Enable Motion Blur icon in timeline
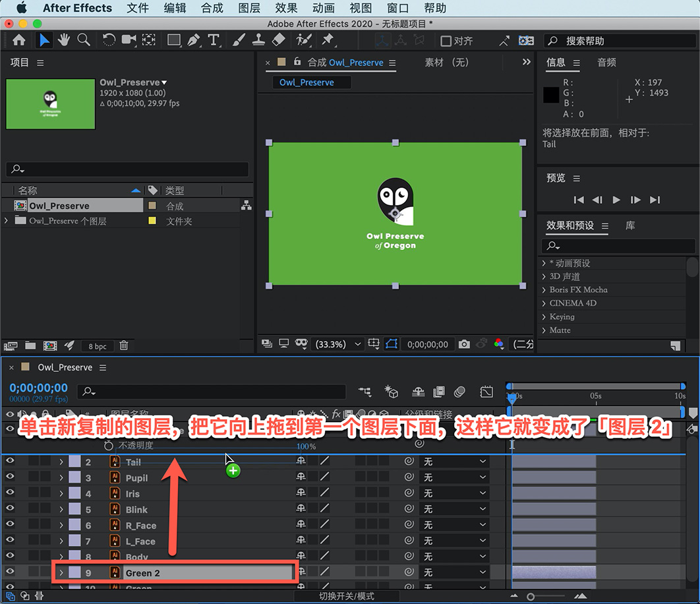 (x=459, y=392)
